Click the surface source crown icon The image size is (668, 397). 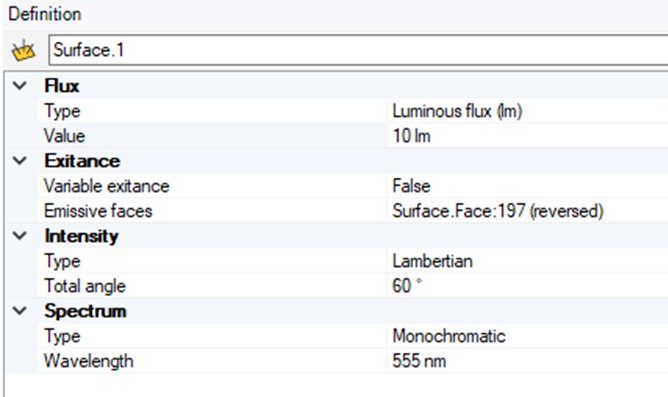coord(23,51)
